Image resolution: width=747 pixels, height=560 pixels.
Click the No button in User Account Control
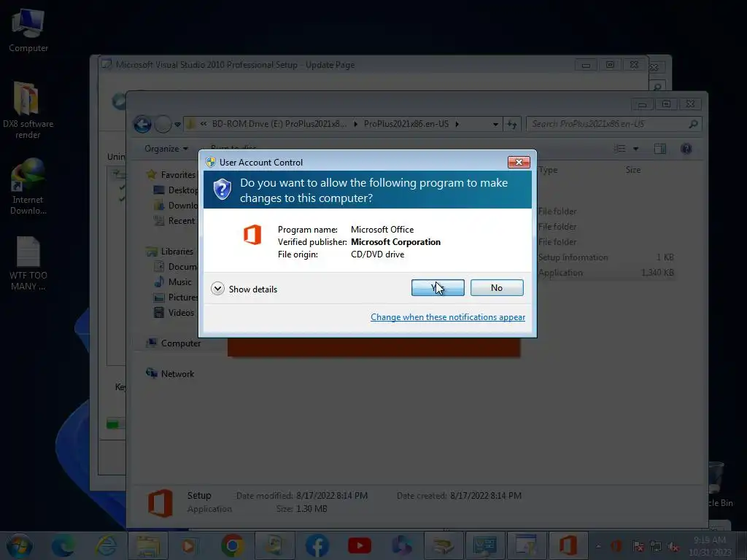click(496, 287)
